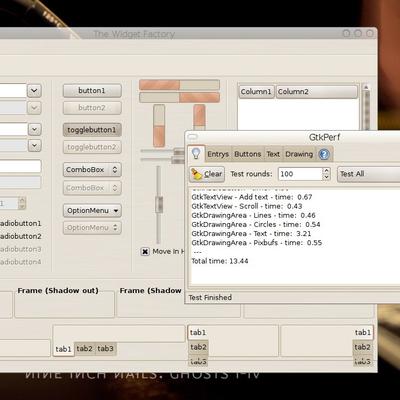Click 'Test Finished' status bar text
This screenshot has width=400, height=400.
point(210,298)
